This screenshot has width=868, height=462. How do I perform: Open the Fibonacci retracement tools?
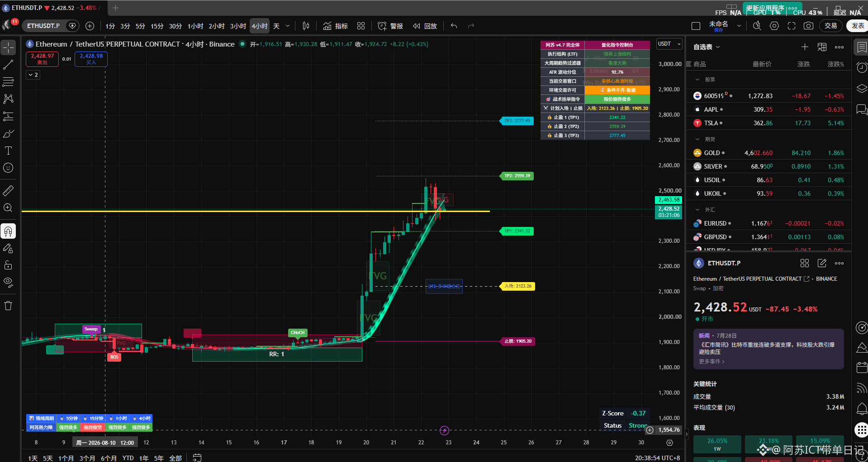click(x=8, y=82)
